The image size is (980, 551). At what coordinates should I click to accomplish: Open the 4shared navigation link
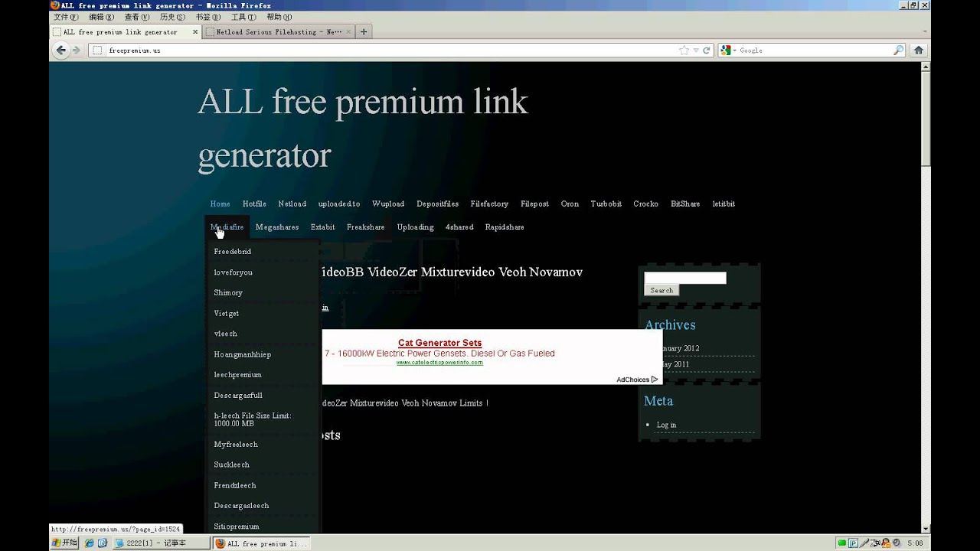tap(459, 227)
